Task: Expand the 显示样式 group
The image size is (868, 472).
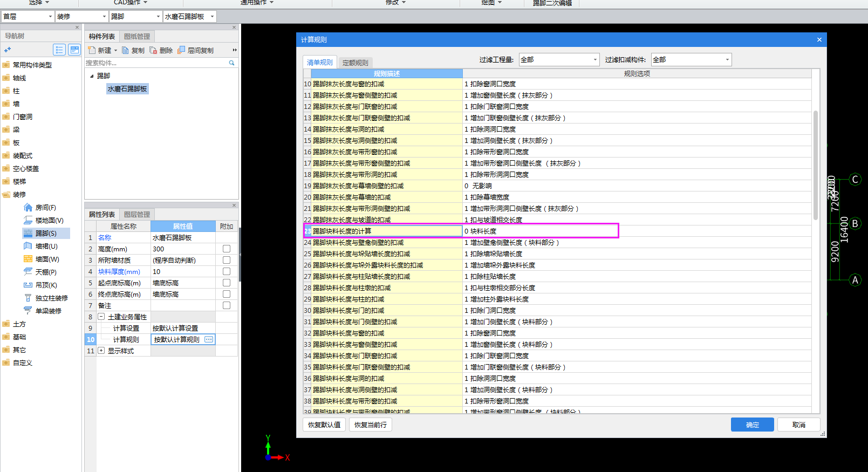Action: [x=101, y=351]
